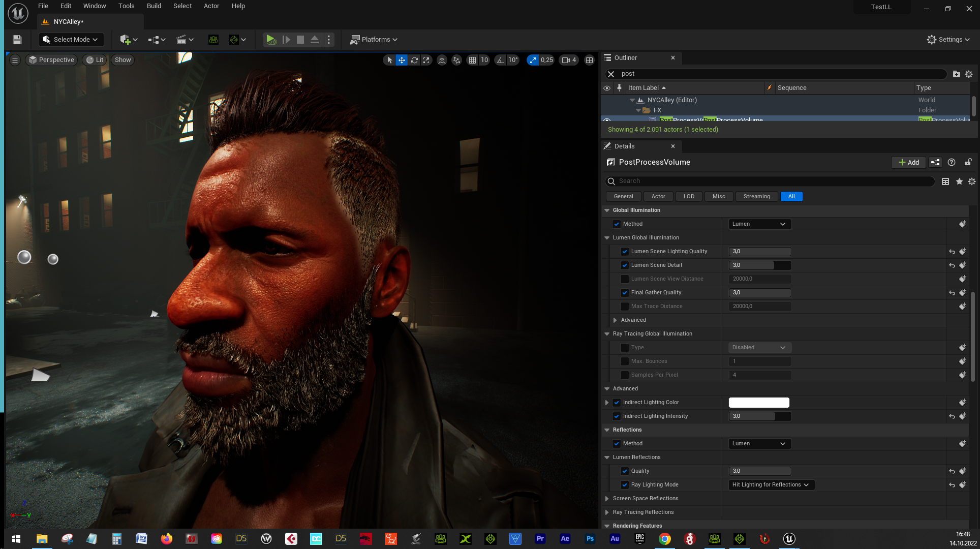Open the Platforms dropdown
Viewport: 980px width, 549px height.
pyautogui.click(x=374, y=40)
